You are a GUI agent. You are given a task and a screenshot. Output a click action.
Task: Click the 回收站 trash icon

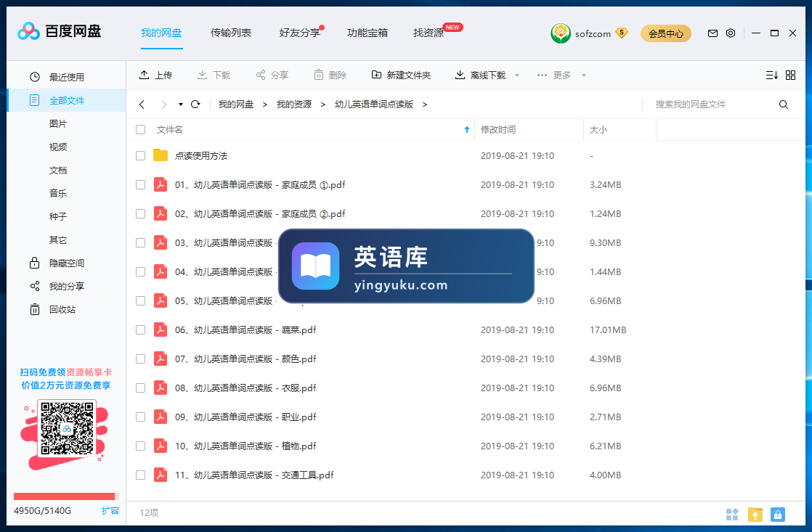[35, 309]
